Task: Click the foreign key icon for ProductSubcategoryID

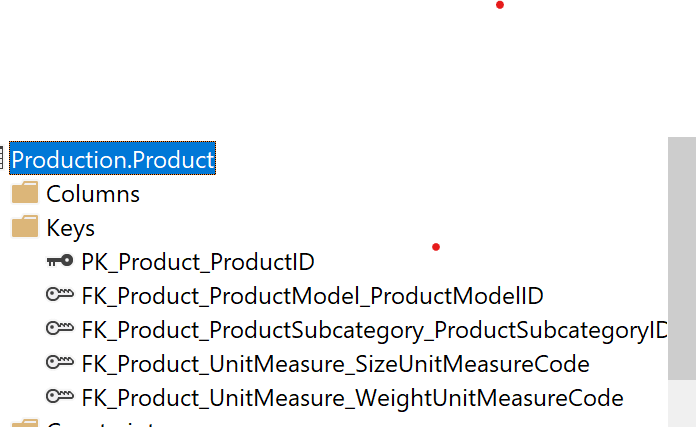Action: click(x=60, y=328)
